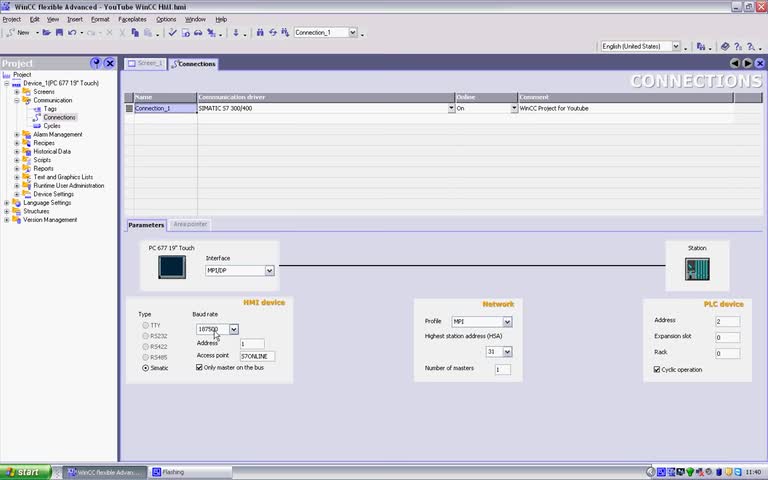Switch to the Screen_1 tab
The height and width of the screenshot is (480, 768).
coord(145,64)
